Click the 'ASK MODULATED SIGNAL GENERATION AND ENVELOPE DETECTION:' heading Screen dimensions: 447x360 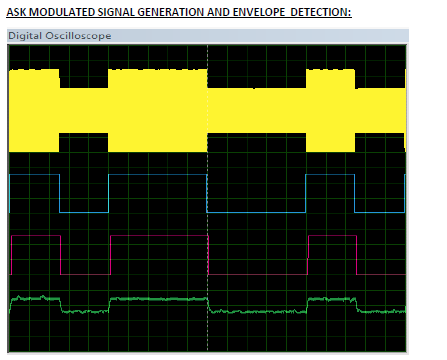[x=179, y=12]
